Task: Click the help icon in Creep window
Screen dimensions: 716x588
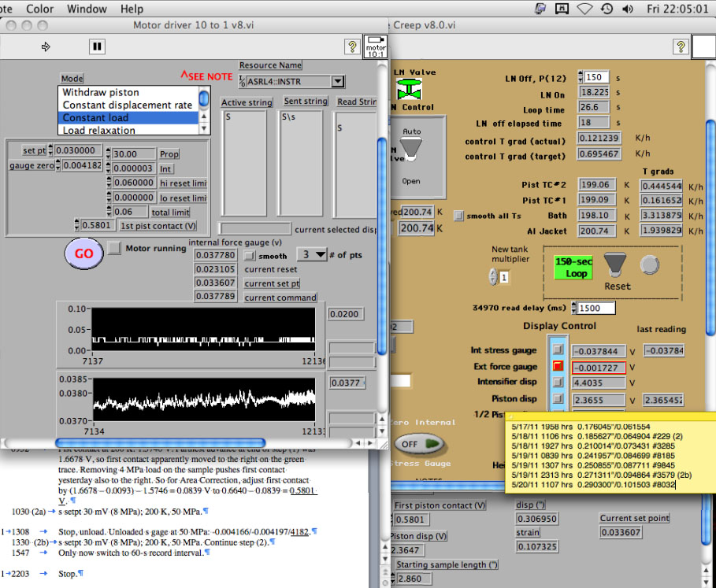Action: (680, 47)
